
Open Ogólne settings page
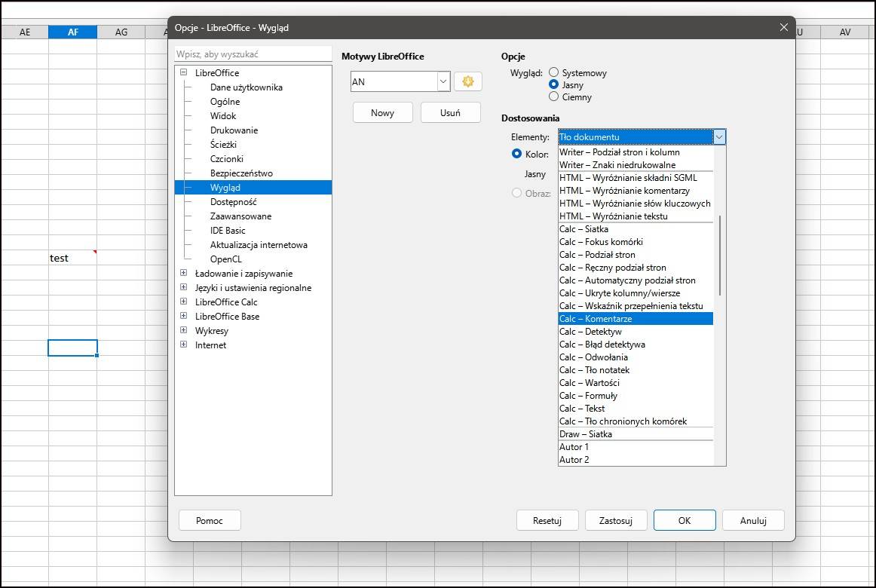coord(225,102)
